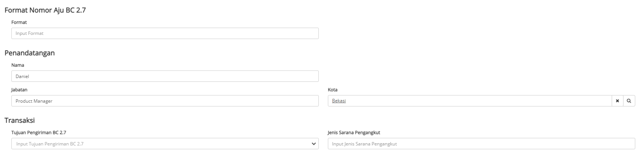
Task: Click the Kota field label
Action: click(332, 90)
